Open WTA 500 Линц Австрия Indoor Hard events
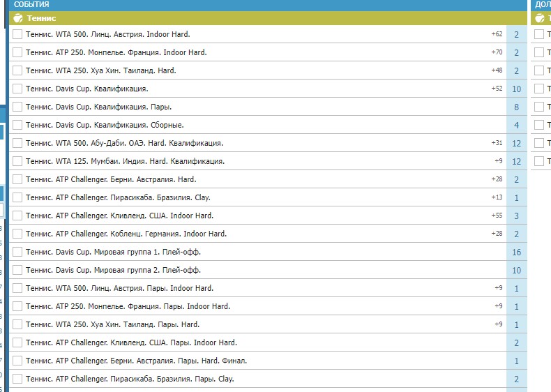The height and width of the screenshot is (392, 551). (x=108, y=34)
